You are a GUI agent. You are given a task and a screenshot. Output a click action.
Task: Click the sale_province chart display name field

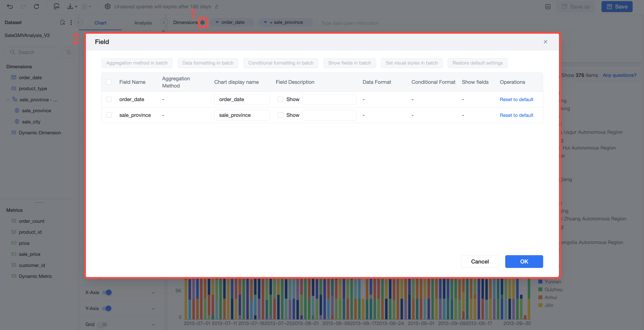pos(242,115)
